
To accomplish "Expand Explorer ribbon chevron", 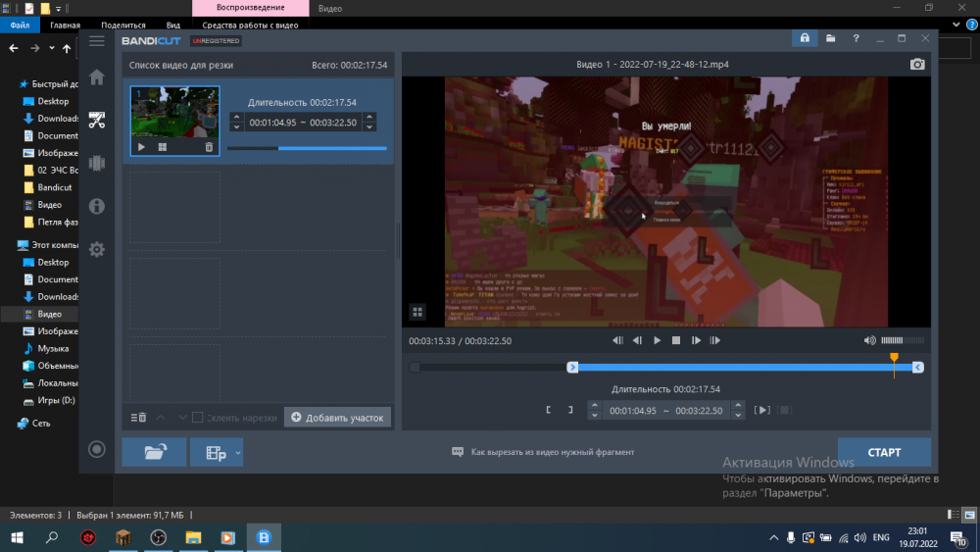I will (955, 25).
